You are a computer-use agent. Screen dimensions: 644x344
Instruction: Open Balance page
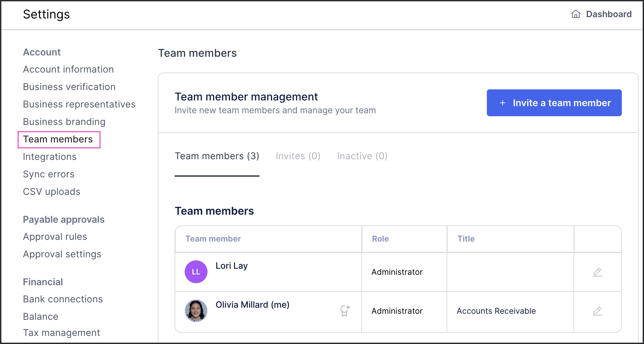[x=41, y=316]
